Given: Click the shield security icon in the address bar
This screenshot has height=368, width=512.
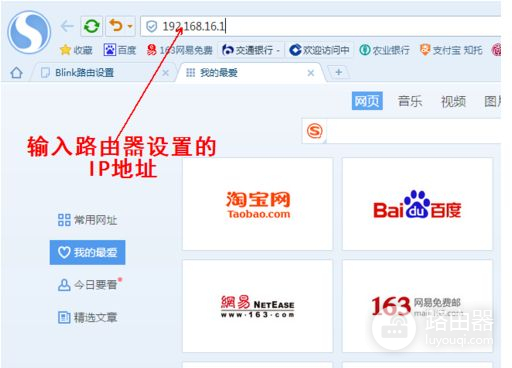Looking at the screenshot, I should point(152,26).
